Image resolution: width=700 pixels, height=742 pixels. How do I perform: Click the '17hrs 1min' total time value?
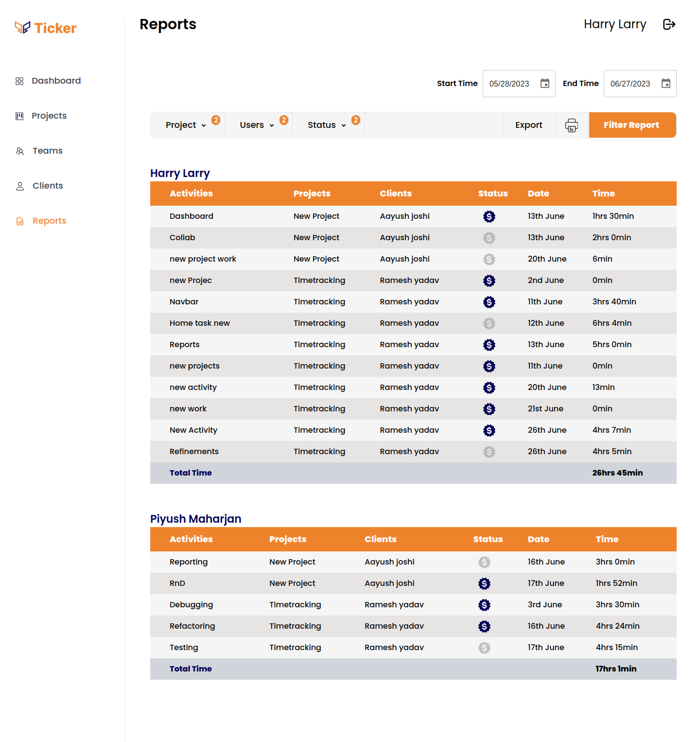click(616, 669)
